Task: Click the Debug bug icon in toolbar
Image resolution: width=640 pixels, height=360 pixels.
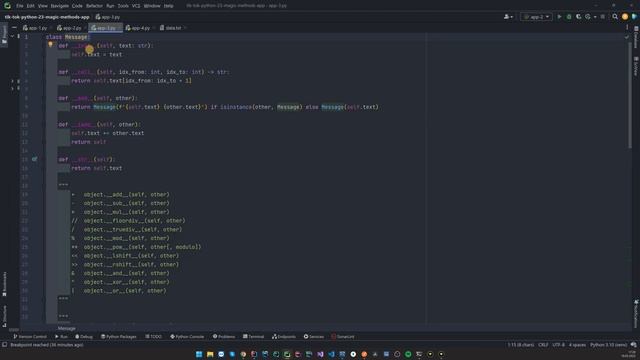Action: [x=569, y=17]
